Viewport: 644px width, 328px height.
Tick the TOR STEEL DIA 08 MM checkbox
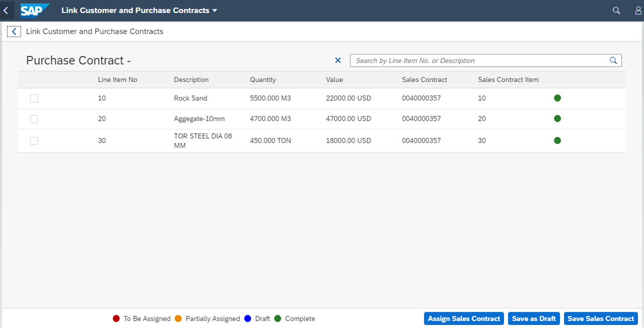pos(34,141)
